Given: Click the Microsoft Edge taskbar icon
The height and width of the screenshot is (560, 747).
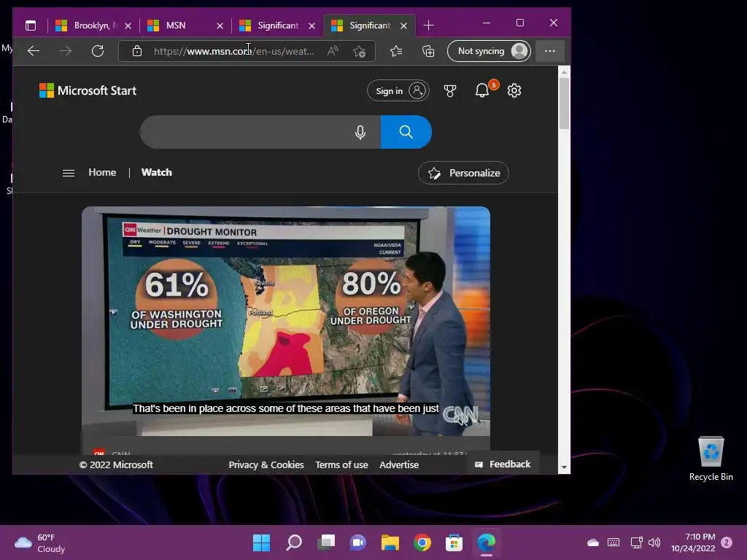Looking at the screenshot, I should pyautogui.click(x=487, y=542).
